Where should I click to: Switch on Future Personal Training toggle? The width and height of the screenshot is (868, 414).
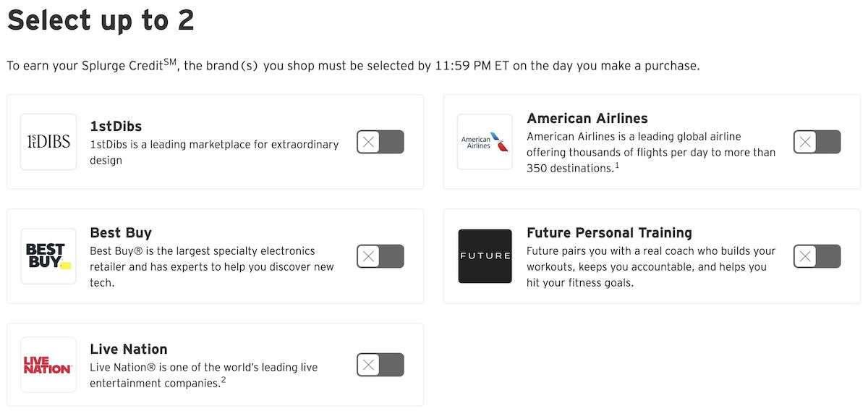point(817,256)
